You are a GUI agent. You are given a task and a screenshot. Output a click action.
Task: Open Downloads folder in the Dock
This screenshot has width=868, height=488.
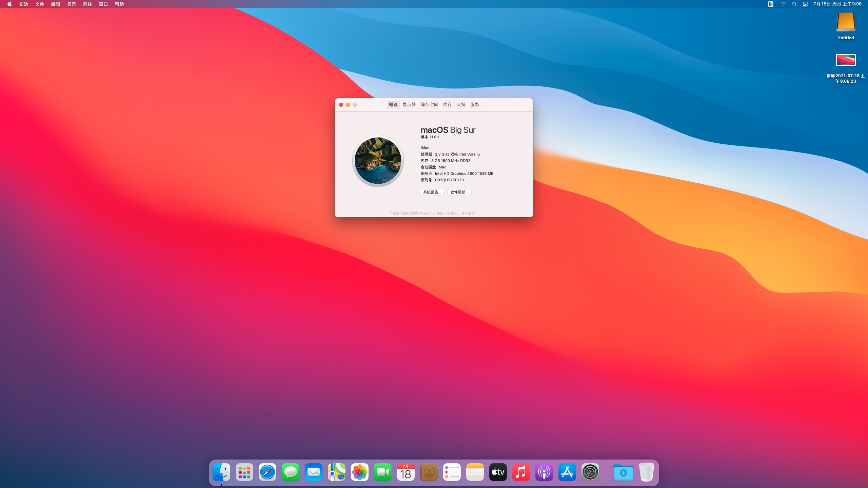[623, 472]
